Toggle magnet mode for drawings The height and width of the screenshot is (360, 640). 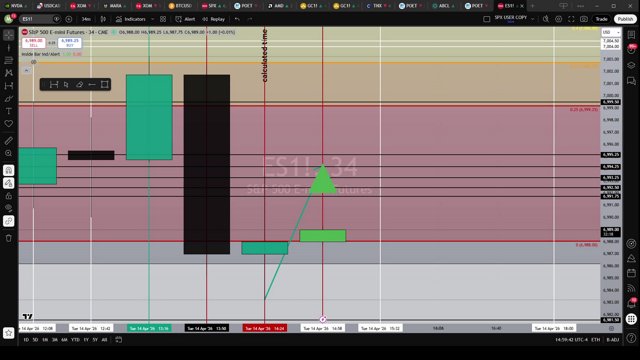coord(9,170)
